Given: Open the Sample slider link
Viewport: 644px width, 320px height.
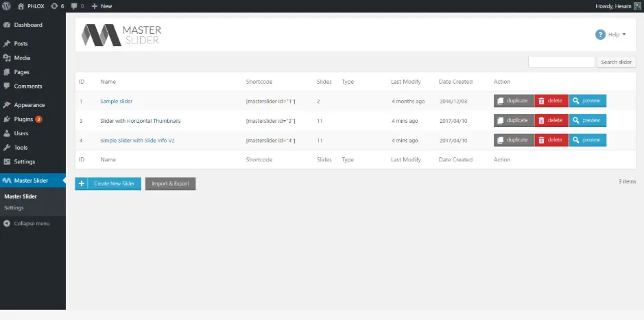Looking at the screenshot, I should pos(116,101).
